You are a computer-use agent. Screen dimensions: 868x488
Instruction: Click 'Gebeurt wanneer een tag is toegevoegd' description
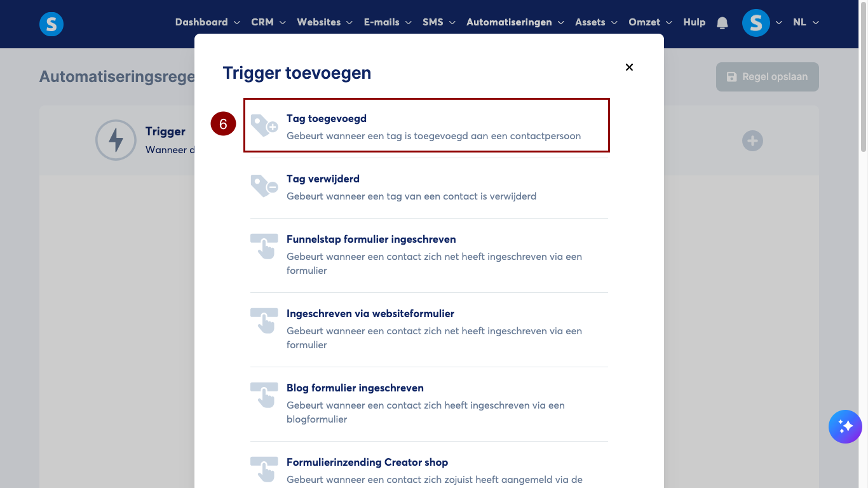(x=434, y=136)
